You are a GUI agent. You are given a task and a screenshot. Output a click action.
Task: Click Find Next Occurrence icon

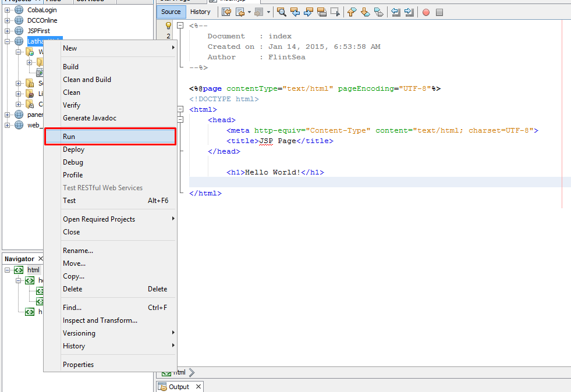(308, 12)
